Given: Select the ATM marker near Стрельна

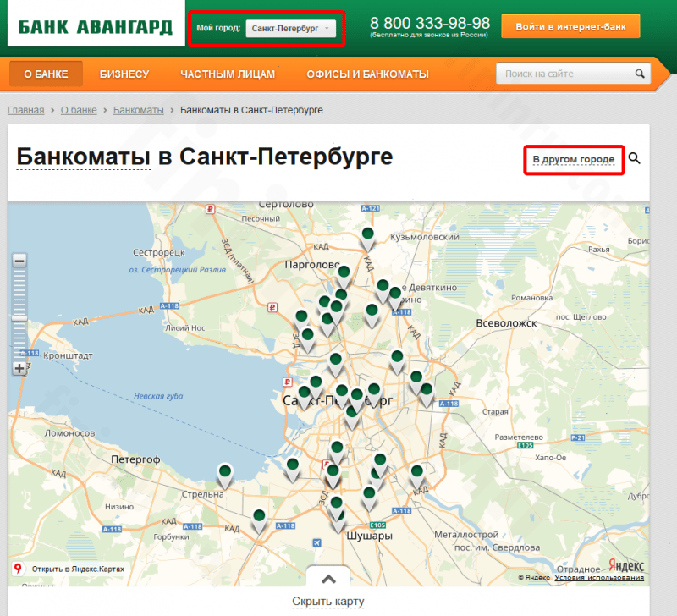Looking at the screenshot, I should click(225, 476).
